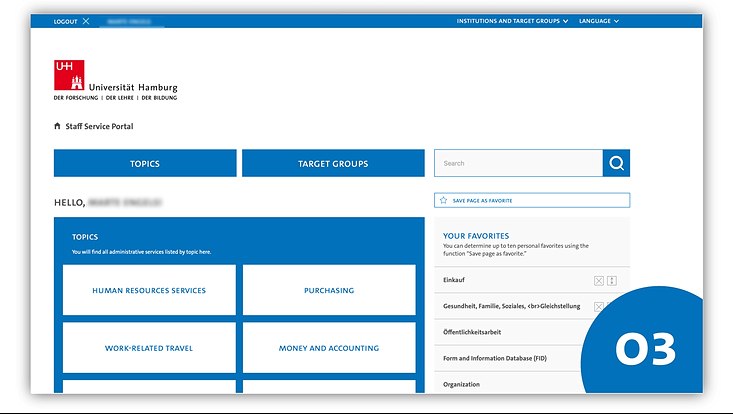733x414 pixels.
Task: Remove Einkauf favorite with X icon
Action: [599, 281]
